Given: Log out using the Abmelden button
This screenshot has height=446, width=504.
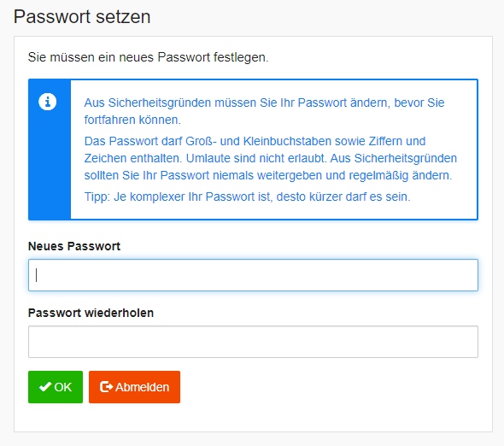Looking at the screenshot, I should 134,387.
